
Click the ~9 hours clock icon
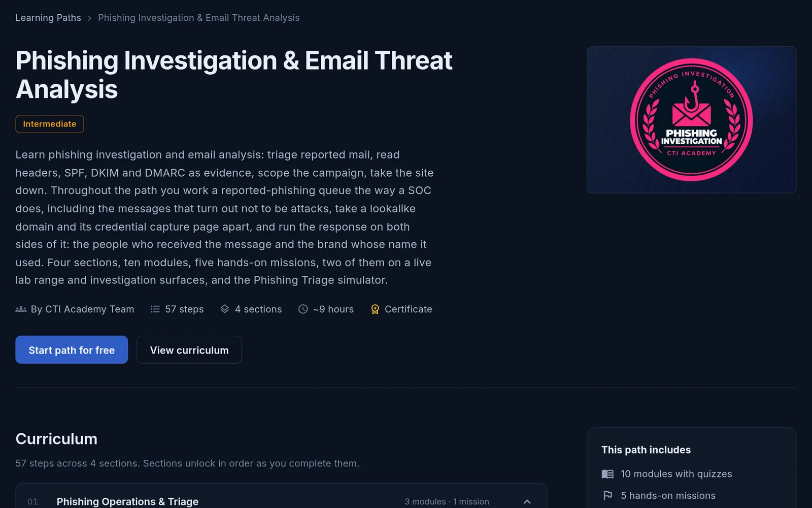303,309
